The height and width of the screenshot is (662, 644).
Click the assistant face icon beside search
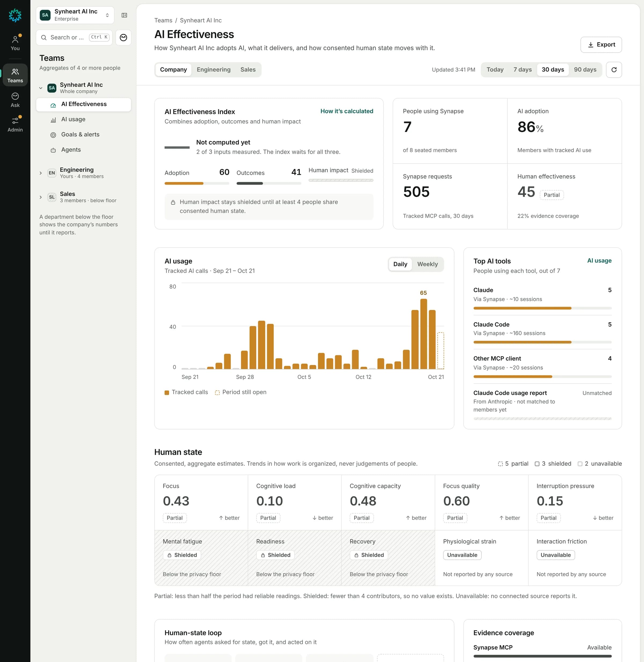(123, 38)
